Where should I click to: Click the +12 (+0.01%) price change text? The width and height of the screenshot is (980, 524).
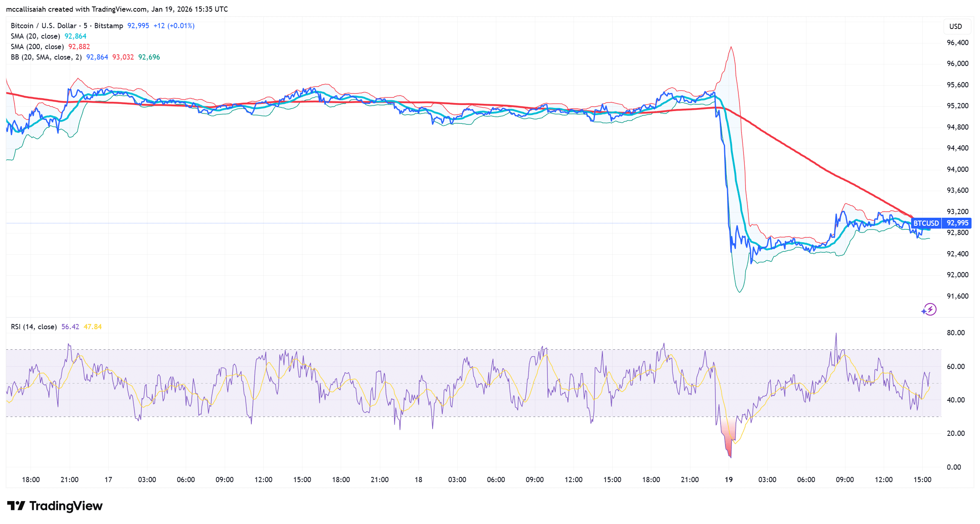pos(174,26)
